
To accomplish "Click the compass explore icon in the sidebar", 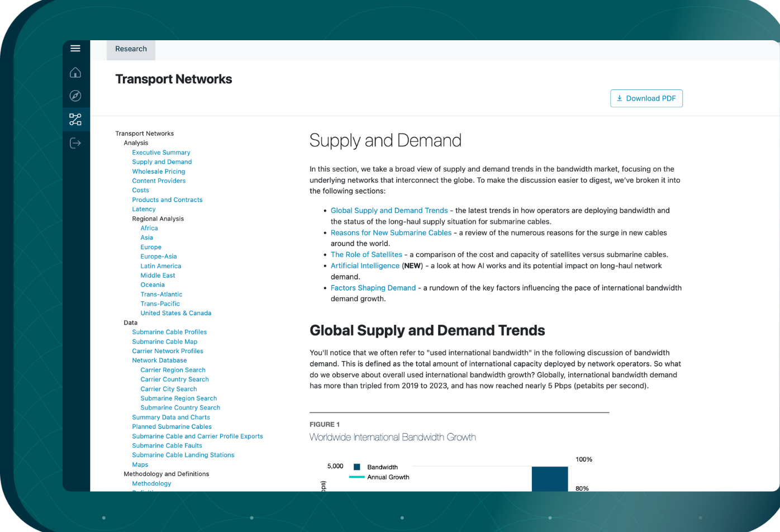I will (75, 96).
